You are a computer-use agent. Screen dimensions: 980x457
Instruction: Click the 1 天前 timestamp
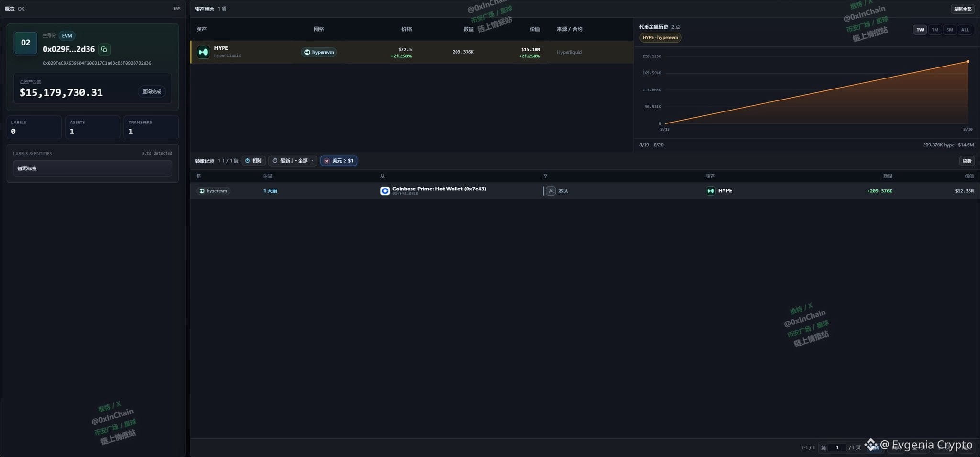click(x=270, y=191)
